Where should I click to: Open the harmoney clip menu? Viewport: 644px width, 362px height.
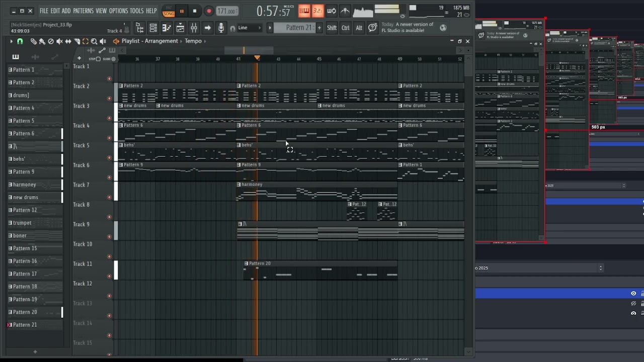pyautogui.click(x=239, y=185)
